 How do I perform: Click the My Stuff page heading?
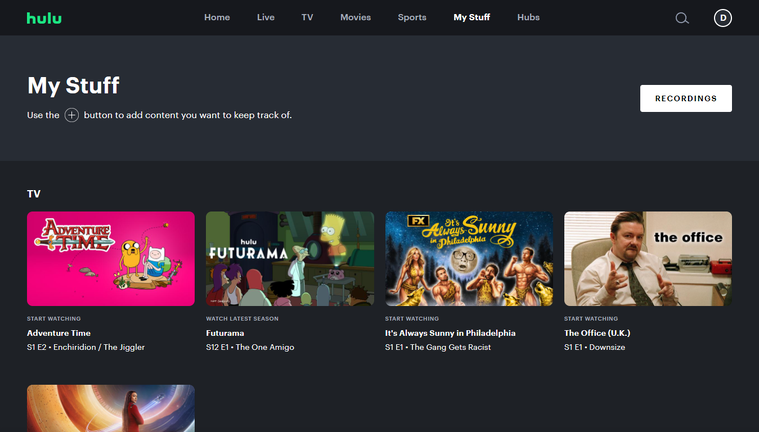(x=73, y=86)
